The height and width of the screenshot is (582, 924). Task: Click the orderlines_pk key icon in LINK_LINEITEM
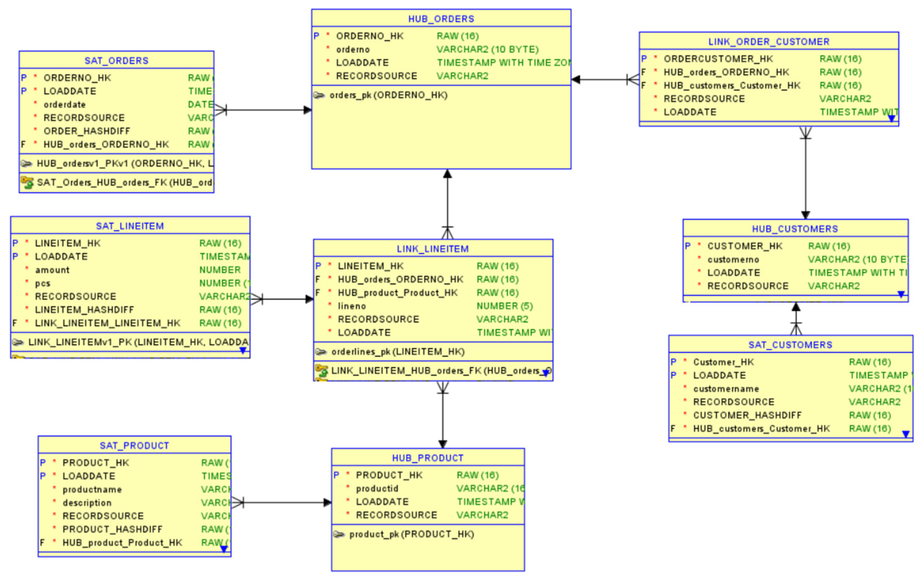(321, 352)
